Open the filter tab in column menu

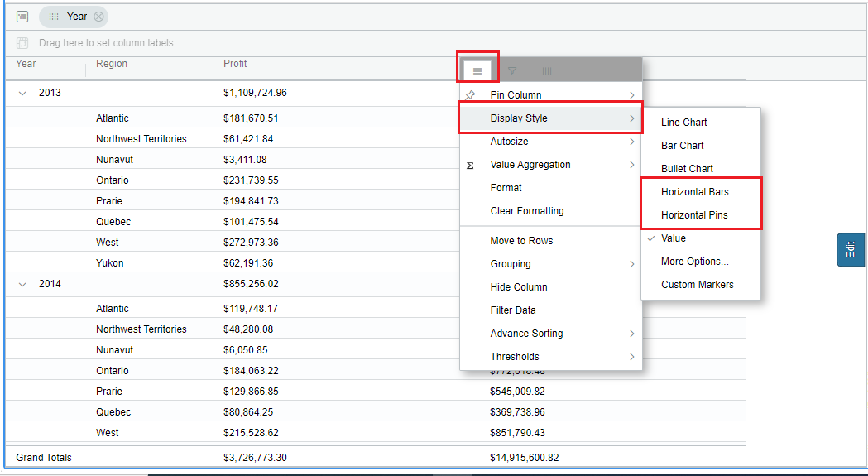click(512, 71)
